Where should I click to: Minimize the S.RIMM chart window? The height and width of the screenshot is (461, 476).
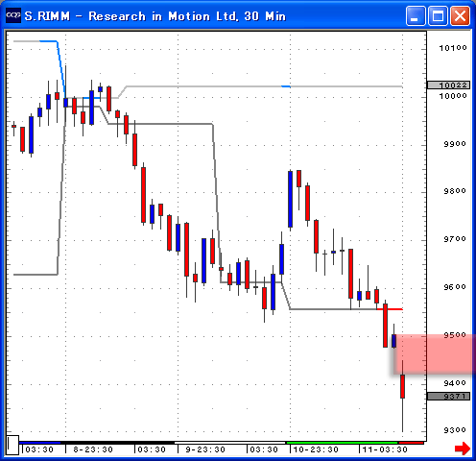click(416, 15)
